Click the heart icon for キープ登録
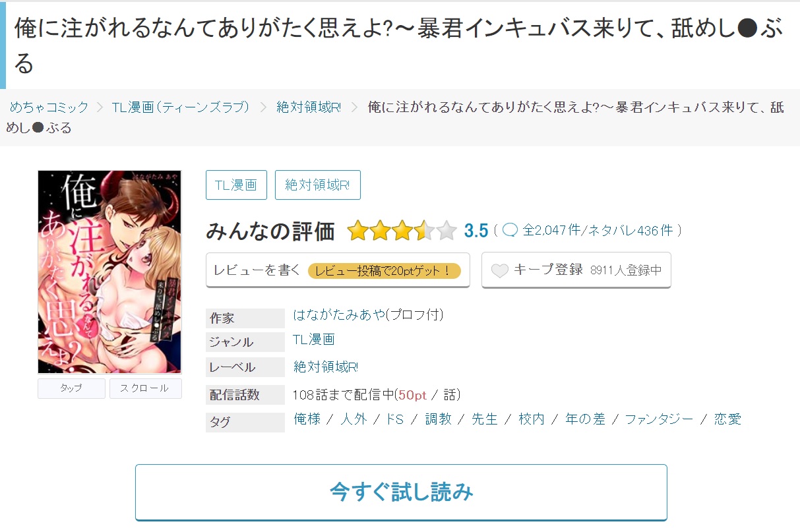Image resolution: width=800 pixels, height=532 pixels. coord(500,270)
